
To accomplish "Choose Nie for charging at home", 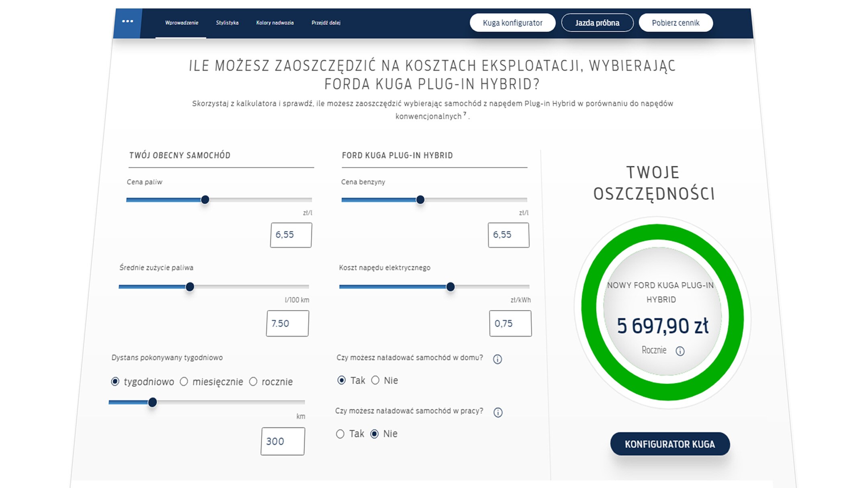I will pos(375,380).
